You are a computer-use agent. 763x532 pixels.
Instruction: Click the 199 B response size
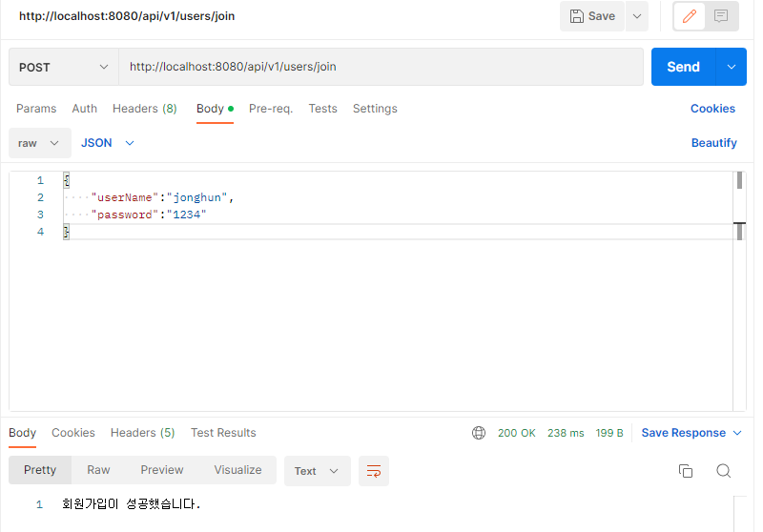[609, 433]
